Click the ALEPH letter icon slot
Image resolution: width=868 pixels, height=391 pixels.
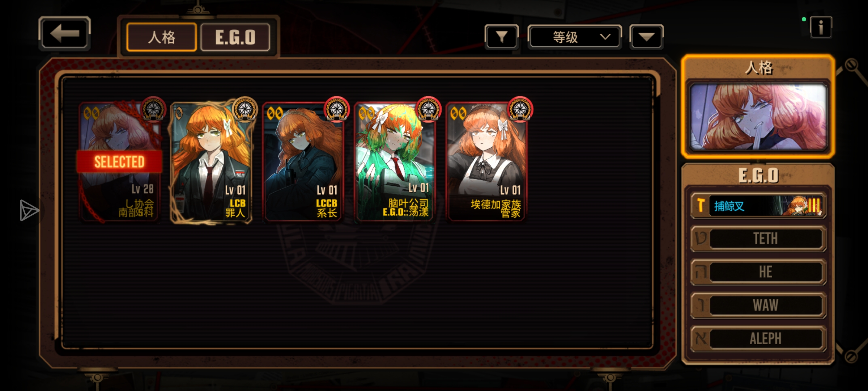pyautogui.click(x=701, y=339)
